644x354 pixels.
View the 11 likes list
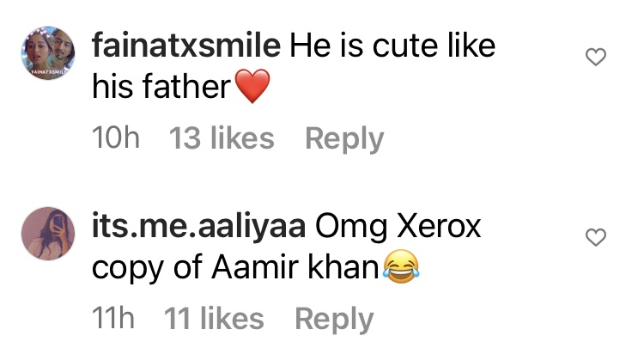pyautogui.click(x=214, y=319)
